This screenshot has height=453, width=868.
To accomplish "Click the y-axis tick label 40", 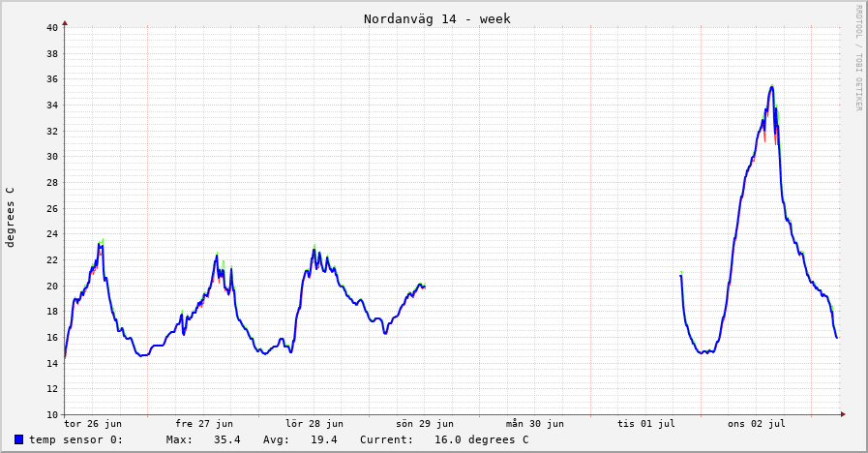I will (52, 28).
